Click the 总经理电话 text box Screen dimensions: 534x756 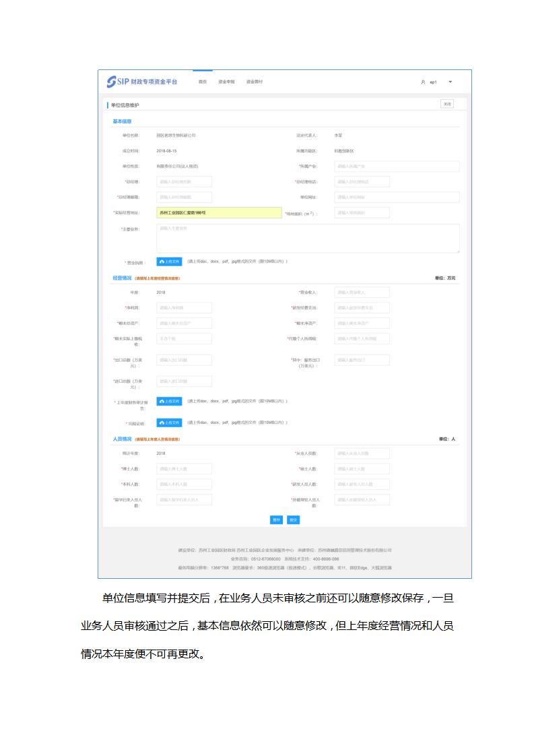coord(362,182)
